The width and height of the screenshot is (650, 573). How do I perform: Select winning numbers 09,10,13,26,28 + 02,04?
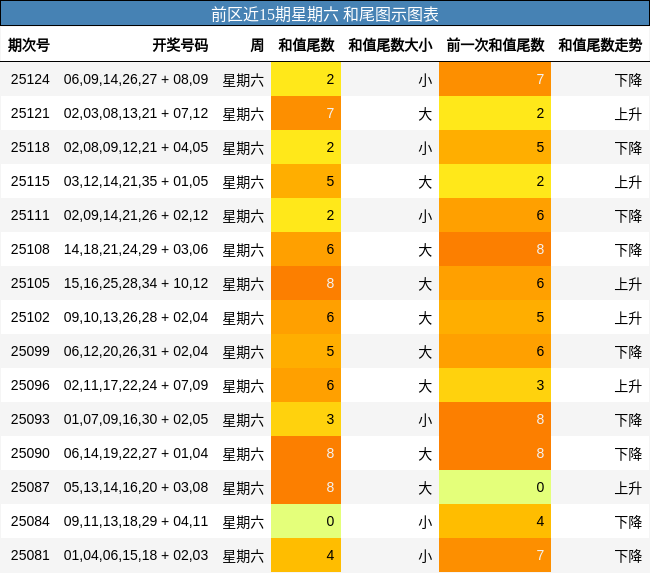tap(136, 317)
